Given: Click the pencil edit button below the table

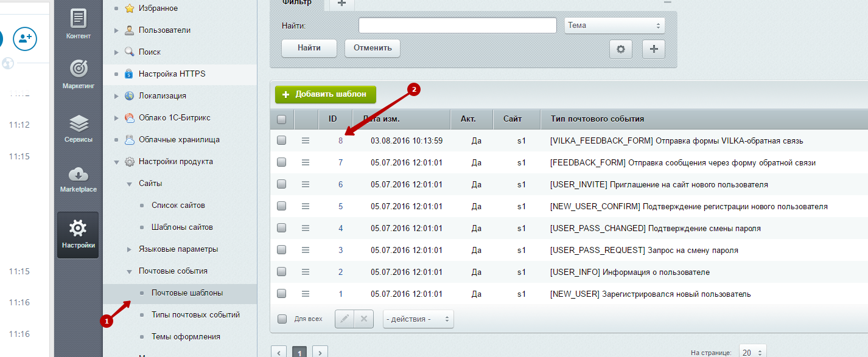Looking at the screenshot, I should click(345, 319).
